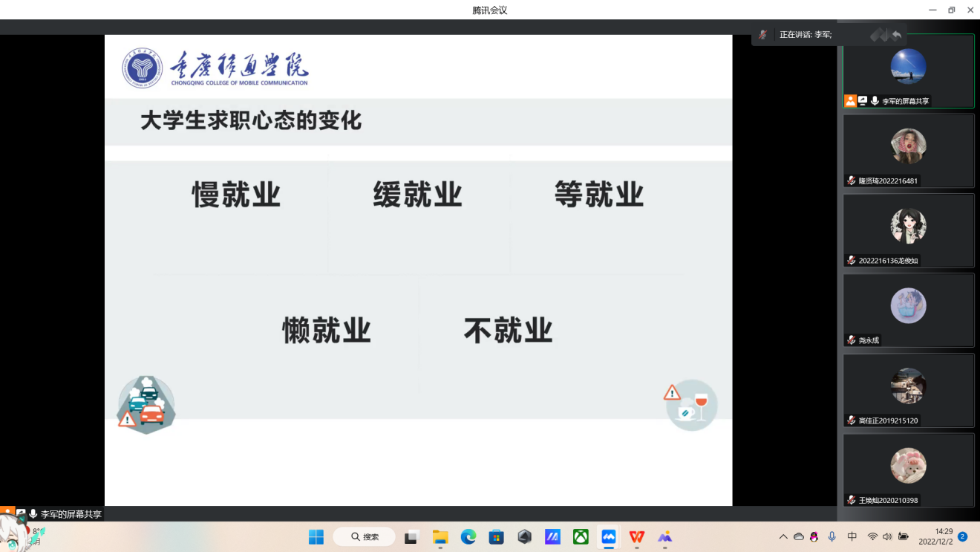Click the muted mic icon of 2022216136龙俊如
The height and width of the screenshot is (552, 980).
tap(852, 261)
